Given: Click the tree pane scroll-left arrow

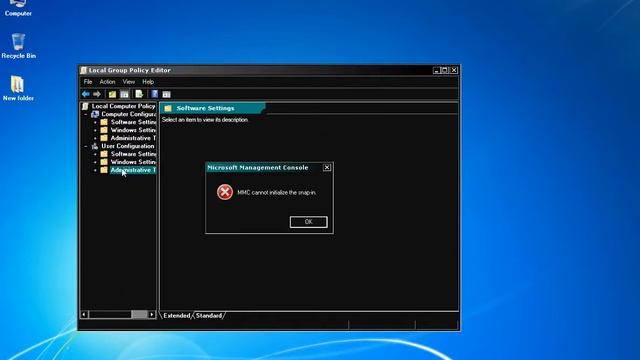Looking at the screenshot, I should click(84, 314).
